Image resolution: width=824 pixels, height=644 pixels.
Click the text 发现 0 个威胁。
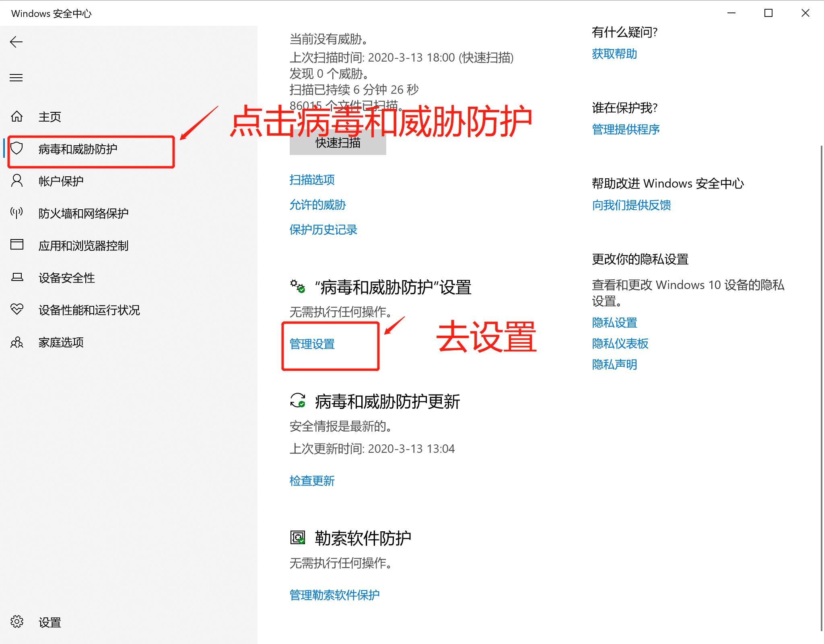tap(330, 74)
